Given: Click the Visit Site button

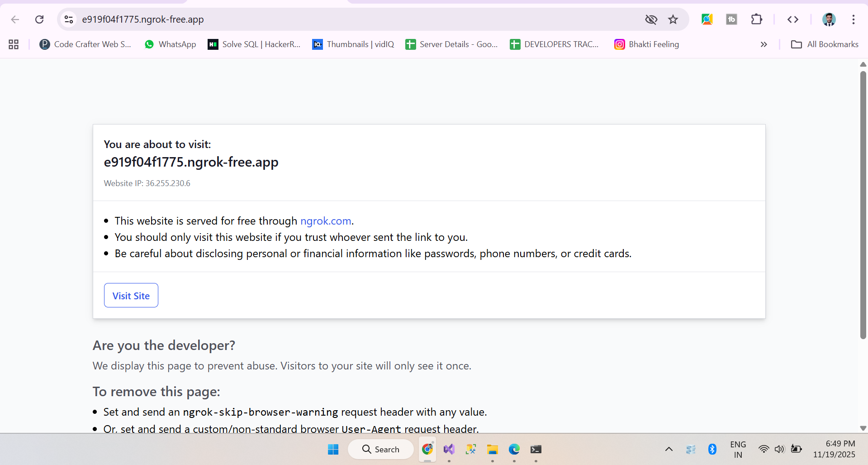Looking at the screenshot, I should pos(131,296).
